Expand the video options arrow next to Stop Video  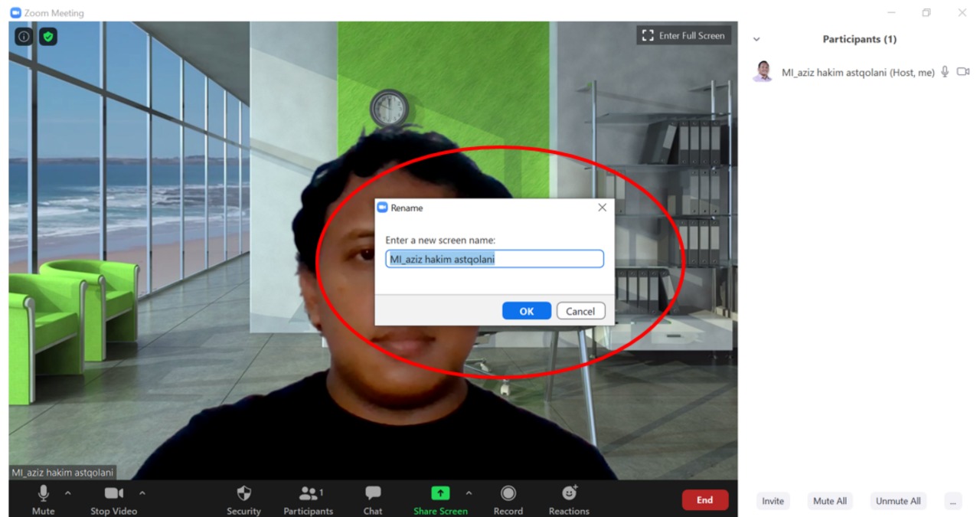pyautogui.click(x=142, y=492)
